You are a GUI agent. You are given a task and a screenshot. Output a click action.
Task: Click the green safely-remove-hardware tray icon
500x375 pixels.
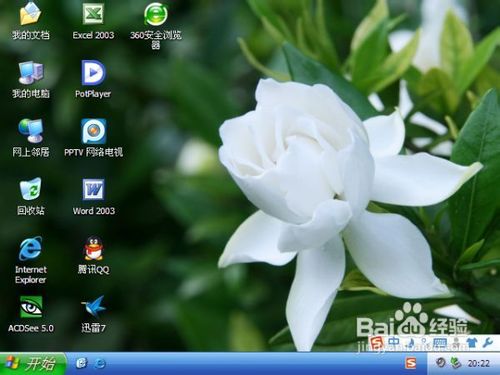pos(455,363)
